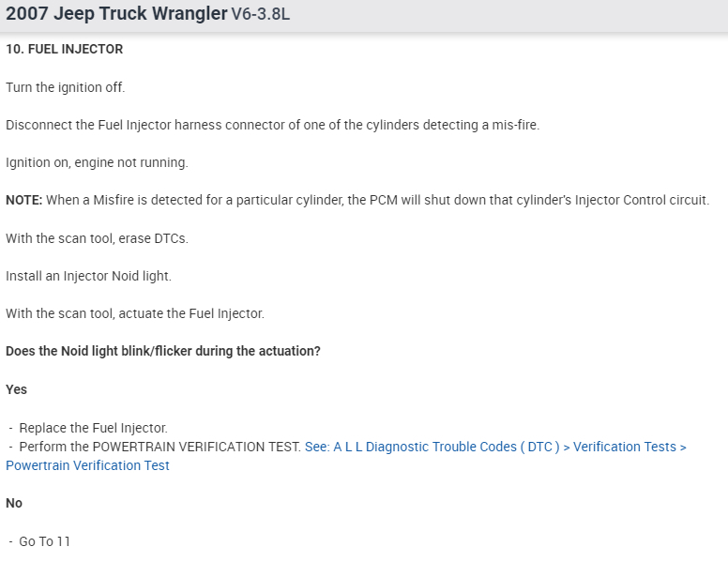Screen dimensions: 728x562
Task: Click 'Ignition on, engine not running.' text
Action: [x=97, y=162]
